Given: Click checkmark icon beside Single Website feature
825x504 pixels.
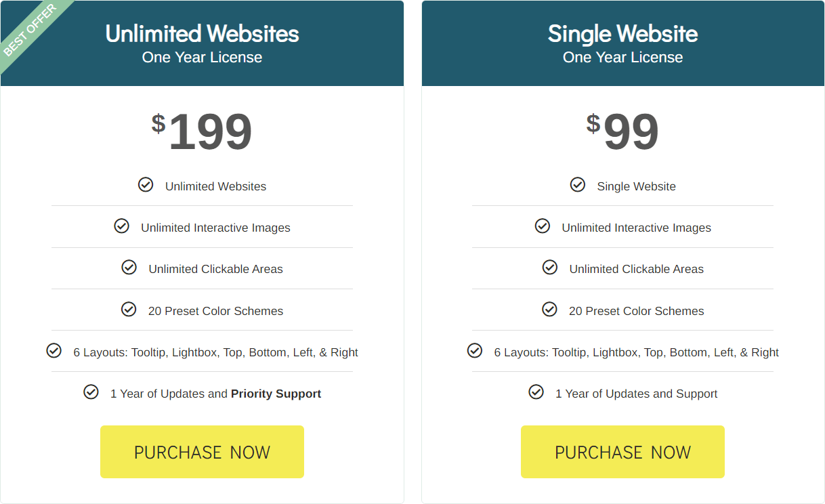Looking at the screenshot, I should 578,184.
